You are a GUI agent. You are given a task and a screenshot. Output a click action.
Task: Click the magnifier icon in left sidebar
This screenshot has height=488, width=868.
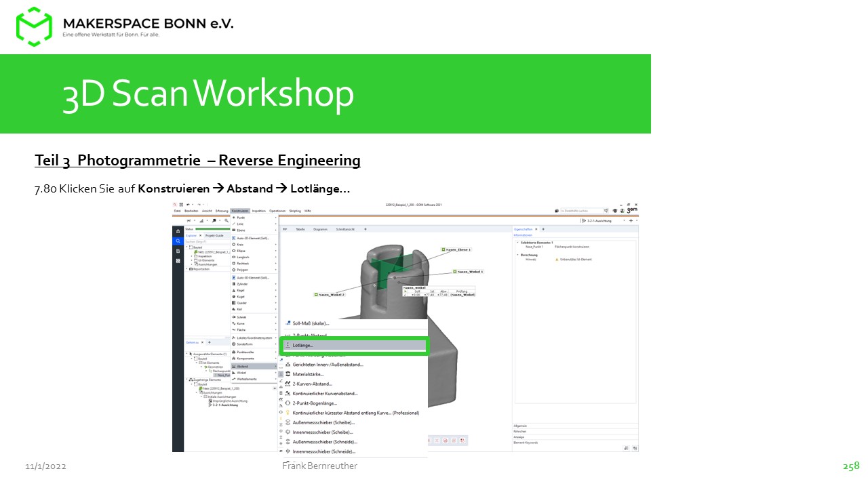tap(178, 241)
